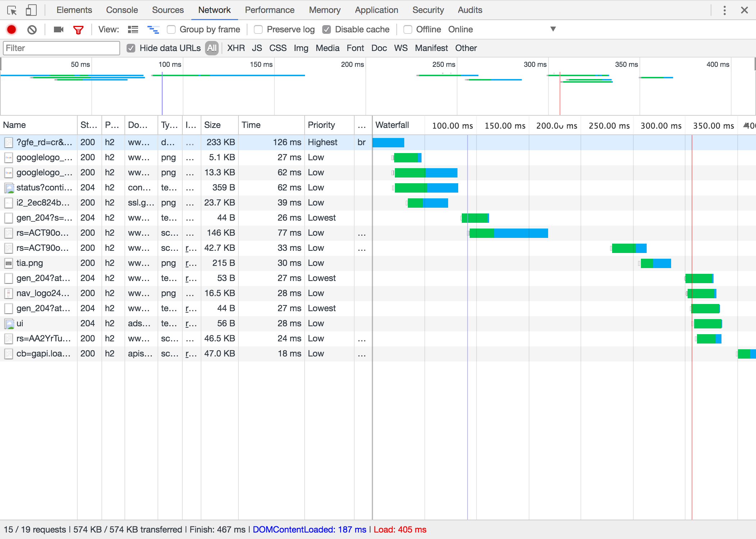This screenshot has height=539, width=756.
Task: Uncheck Hide data URLs checkbox
Action: click(131, 48)
